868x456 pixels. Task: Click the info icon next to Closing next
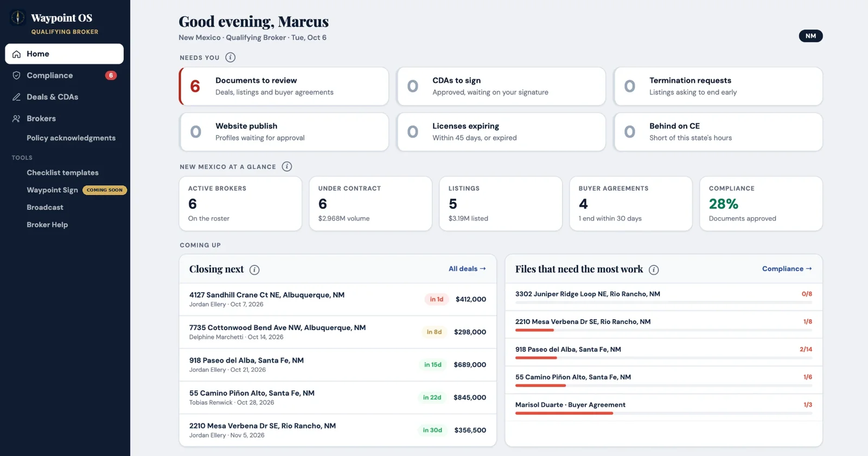[254, 270]
